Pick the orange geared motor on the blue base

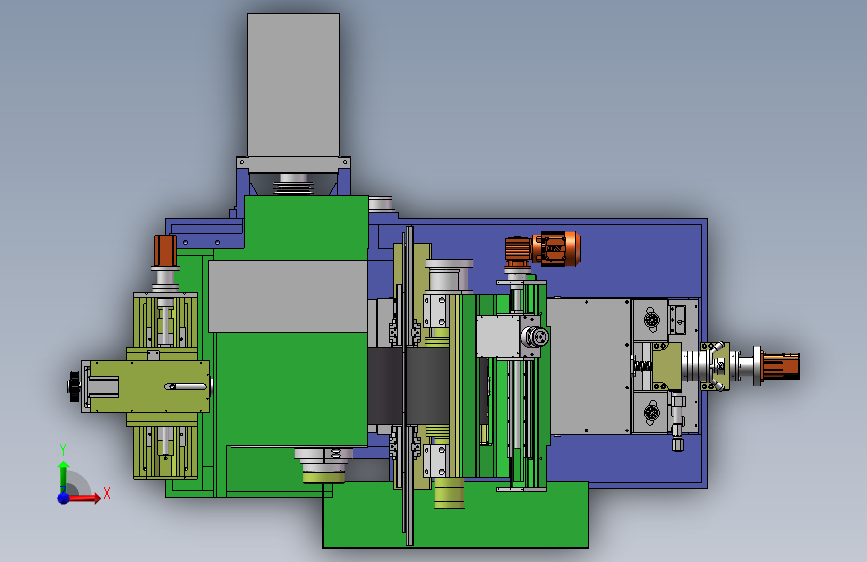click(x=542, y=249)
